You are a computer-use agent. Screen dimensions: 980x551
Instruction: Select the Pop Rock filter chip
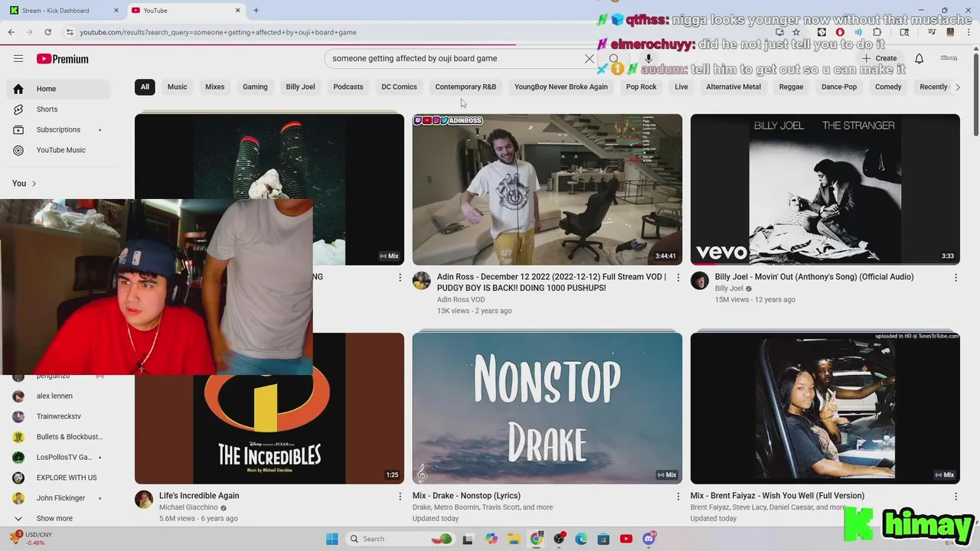(642, 87)
